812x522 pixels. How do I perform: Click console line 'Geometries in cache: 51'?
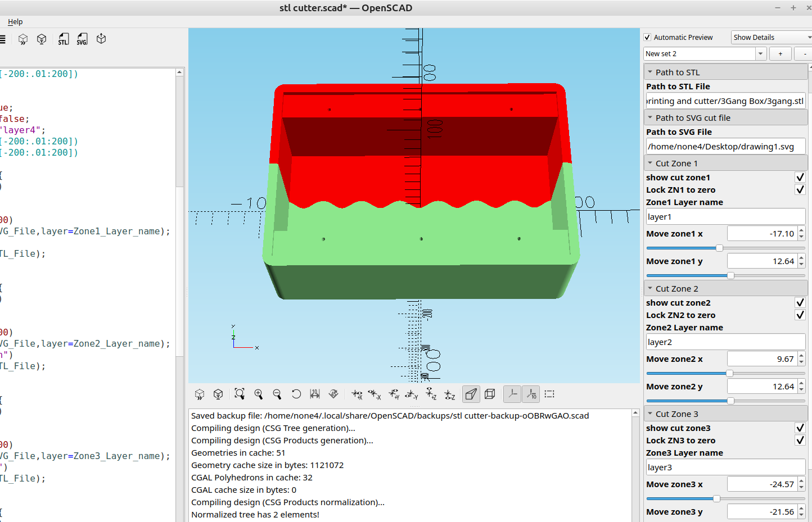click(x=238, y=453)
